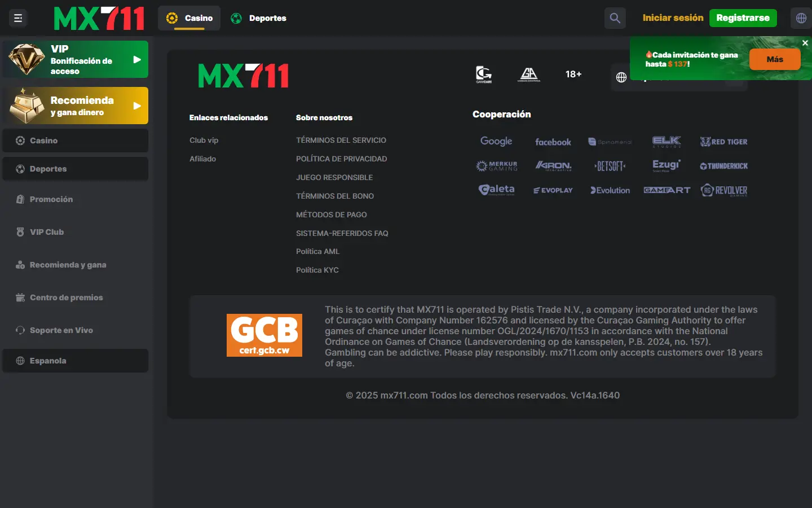
Task: Open footer language dropdown with globe
Action: point(679,77)
